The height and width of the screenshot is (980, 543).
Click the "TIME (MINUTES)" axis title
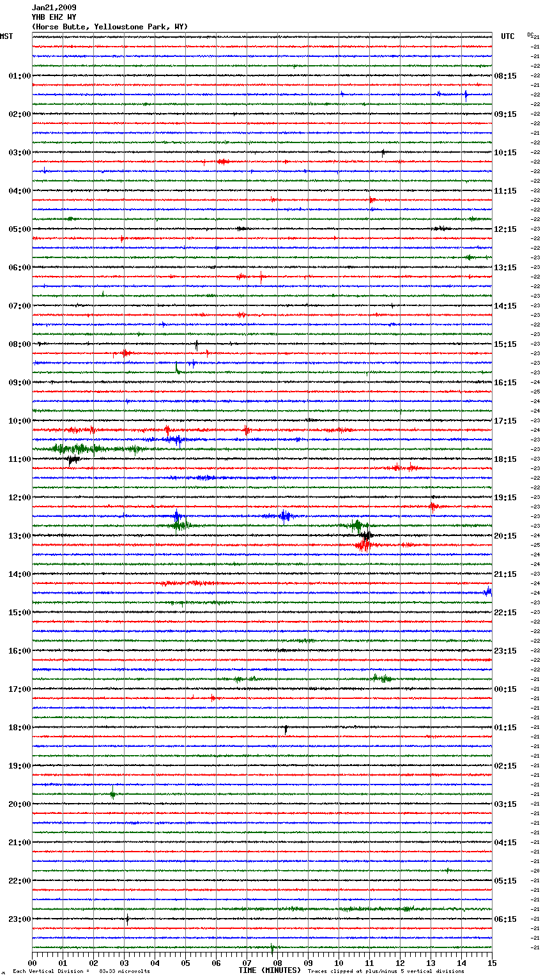(x=270, y=970)
